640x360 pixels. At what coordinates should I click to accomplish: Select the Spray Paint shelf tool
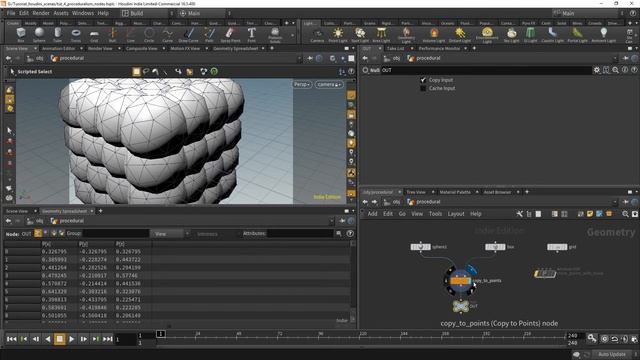[230, 35]
